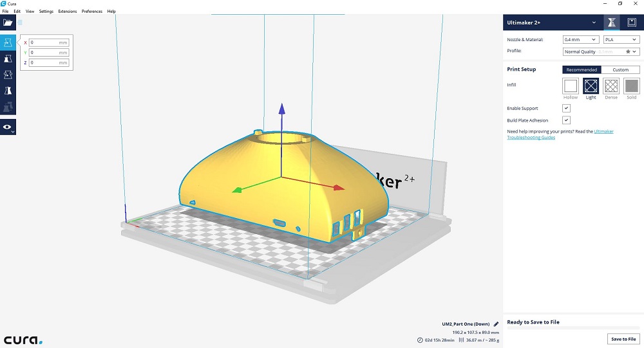This screenshot has width=644, height=348.
Task: Click the model dimensions 190.2 x 107.5 x 89.0 mm
Action: 476,333
